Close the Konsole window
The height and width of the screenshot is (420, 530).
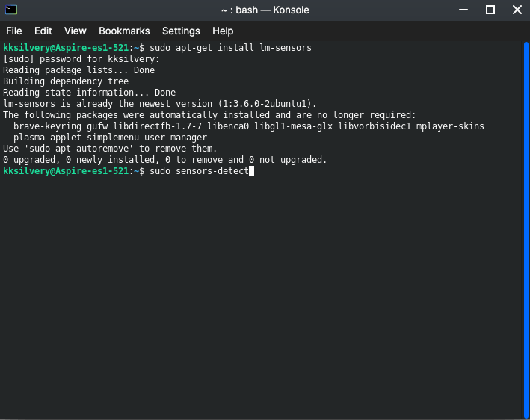tap(517, 10)
